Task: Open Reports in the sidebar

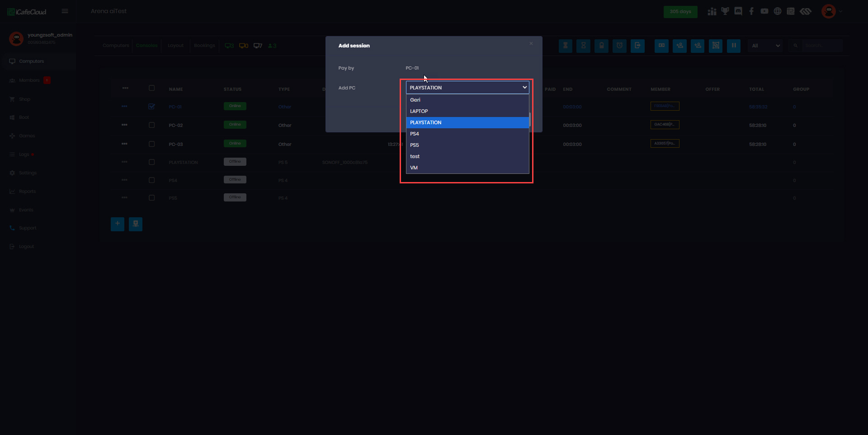Action: coord(27,192)
